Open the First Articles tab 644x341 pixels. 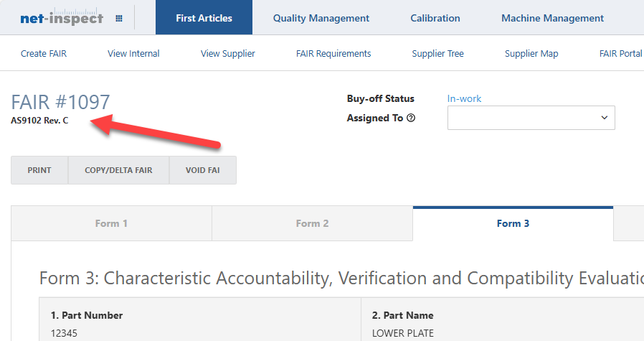pos(204,18)
